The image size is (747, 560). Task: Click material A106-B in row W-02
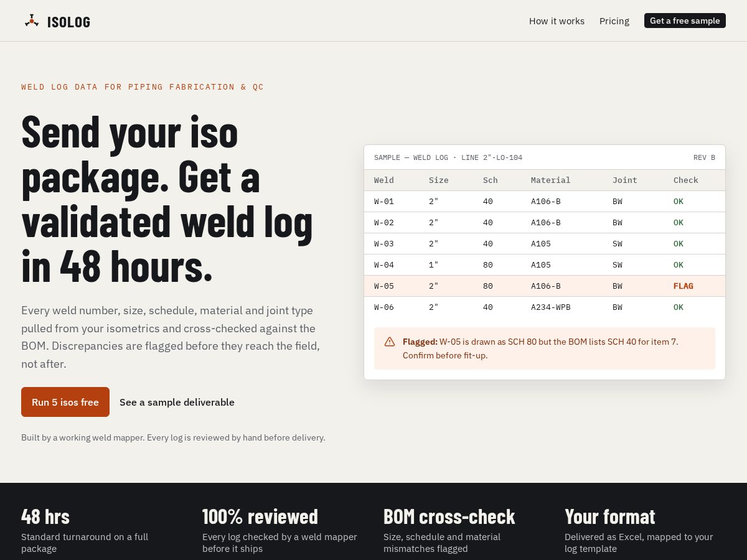click(546, 223)
